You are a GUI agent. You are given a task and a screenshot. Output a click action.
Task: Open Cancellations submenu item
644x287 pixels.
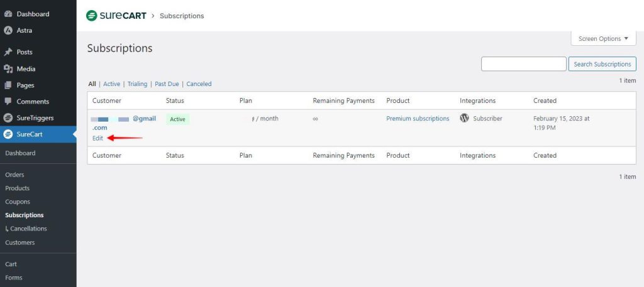click(x=28, y=229)
